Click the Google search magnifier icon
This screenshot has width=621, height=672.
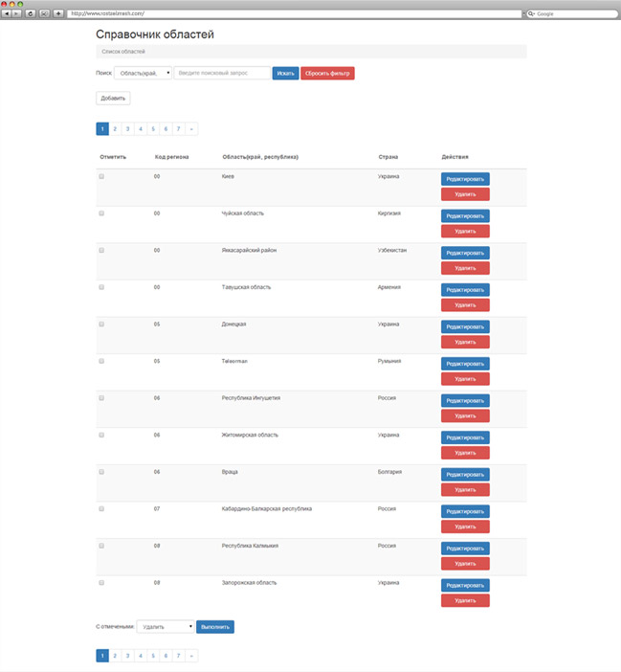click(x=531, y=13)
